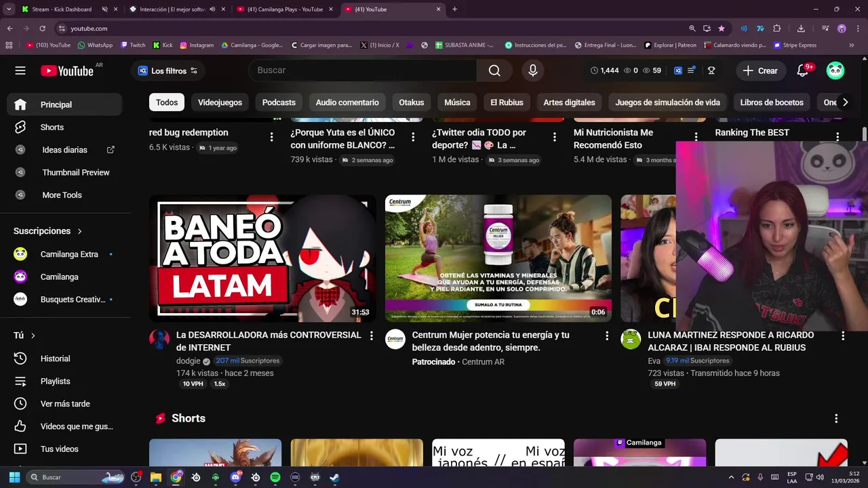This screenshot has width=868, height=488.
Task: Expand the Suscripciones section
Action: point(47,231)
